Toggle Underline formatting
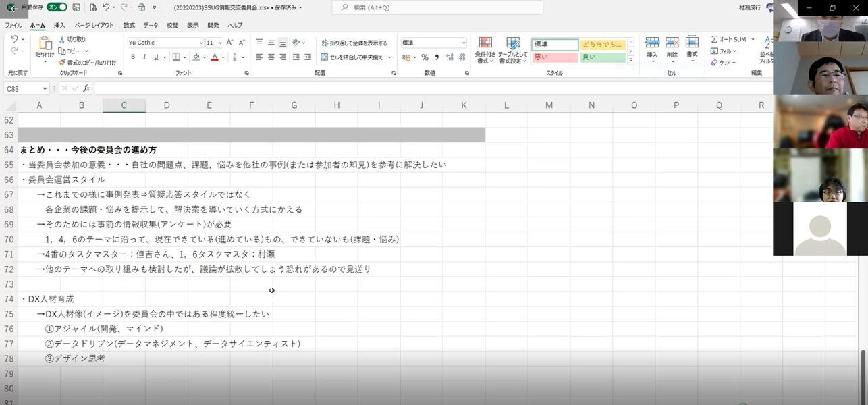This screenshot has width=868, height=405. tap(156, 57)
